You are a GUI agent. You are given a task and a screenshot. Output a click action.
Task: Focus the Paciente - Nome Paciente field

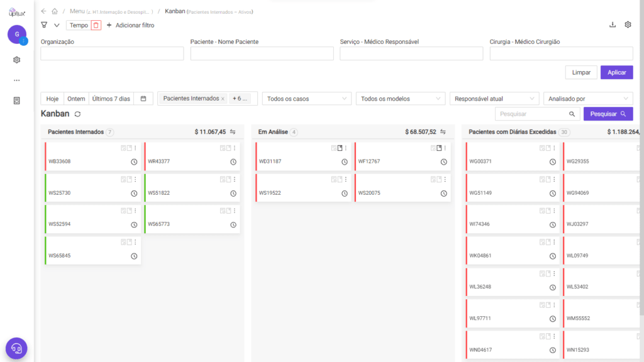262,53
